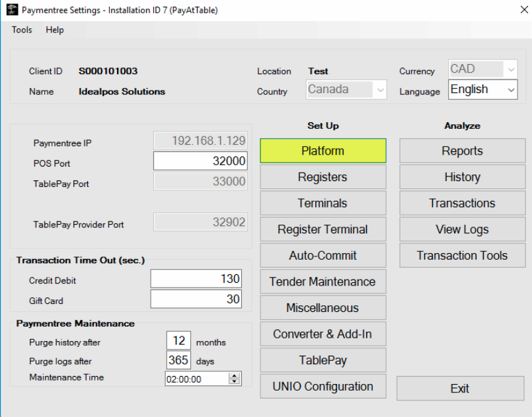Click the Location value Test
The height and width of the screenshot is (417, 532).
point(318,71)
